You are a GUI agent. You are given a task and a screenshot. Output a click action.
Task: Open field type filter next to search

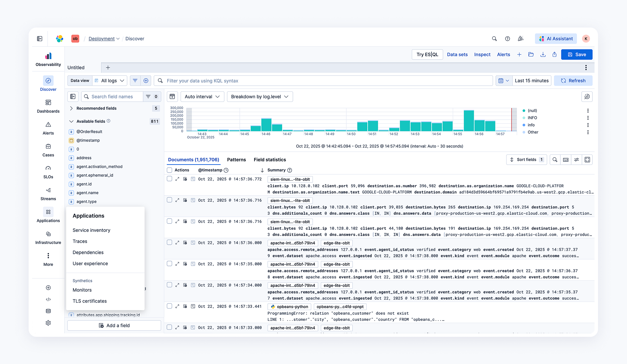[x=152, y=97]
